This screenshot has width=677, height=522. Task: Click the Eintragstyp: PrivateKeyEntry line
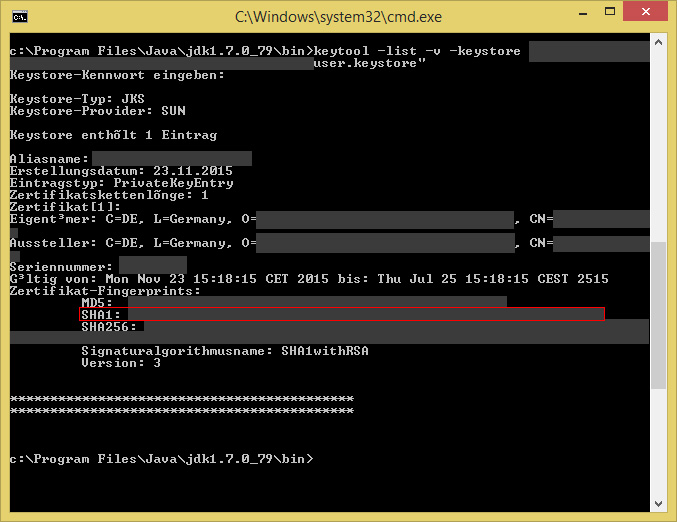tap(121, 183)
